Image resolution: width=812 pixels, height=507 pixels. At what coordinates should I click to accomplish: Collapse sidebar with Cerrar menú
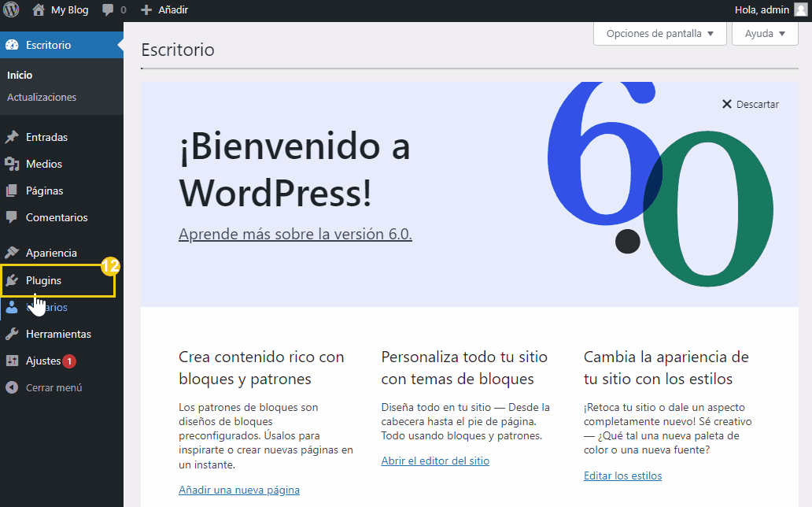61,388
